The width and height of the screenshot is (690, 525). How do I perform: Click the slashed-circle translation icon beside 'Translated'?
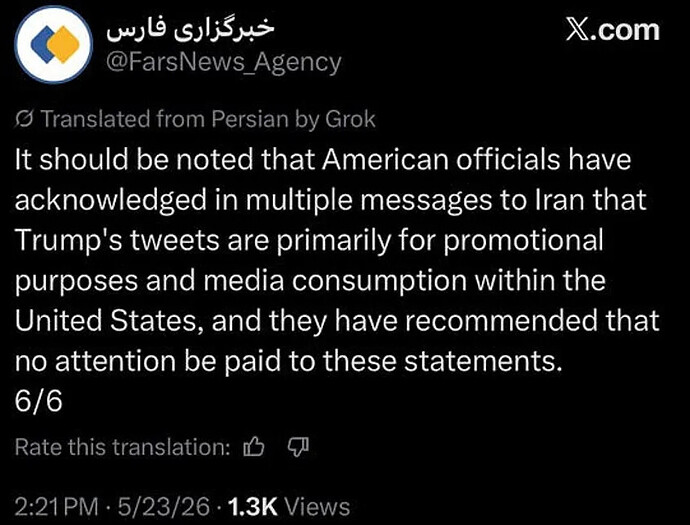tap(24, 119)
